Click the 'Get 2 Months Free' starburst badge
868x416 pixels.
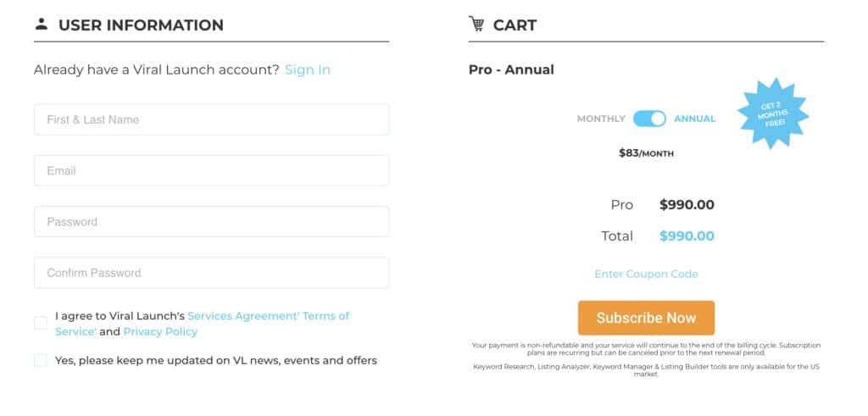coord(771,114)
